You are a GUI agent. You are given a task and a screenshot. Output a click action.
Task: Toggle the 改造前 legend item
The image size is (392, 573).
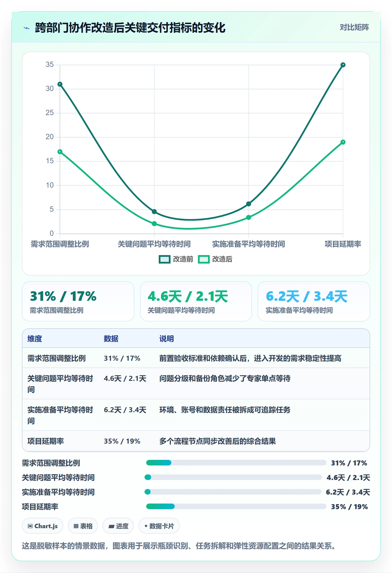[x=176, y=259]
